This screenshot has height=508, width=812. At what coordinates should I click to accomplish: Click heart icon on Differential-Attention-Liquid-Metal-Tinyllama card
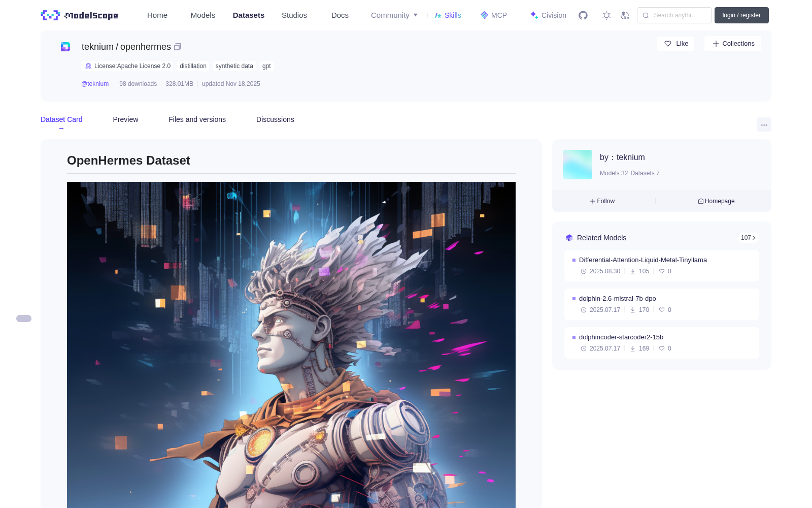tap(662, 271)
